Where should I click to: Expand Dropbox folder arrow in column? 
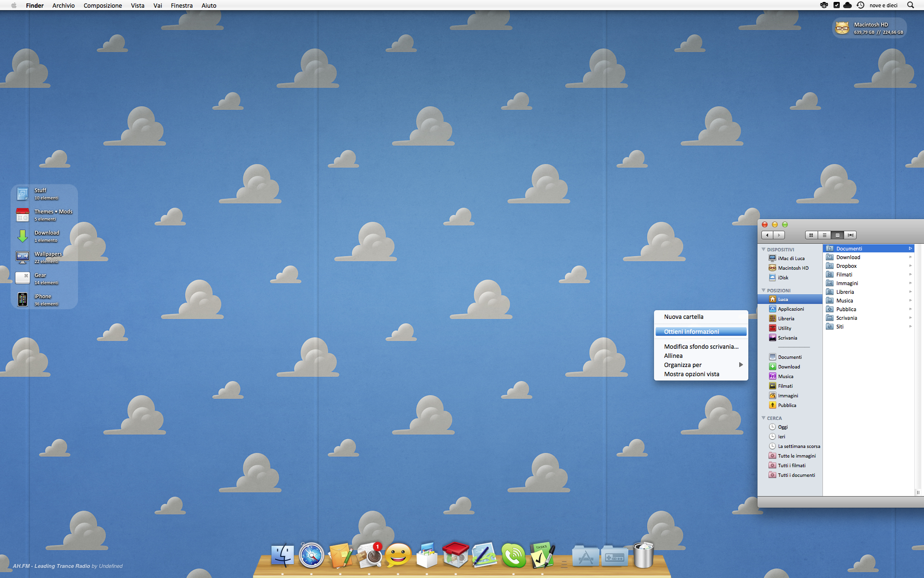click(x=910, y=266)
